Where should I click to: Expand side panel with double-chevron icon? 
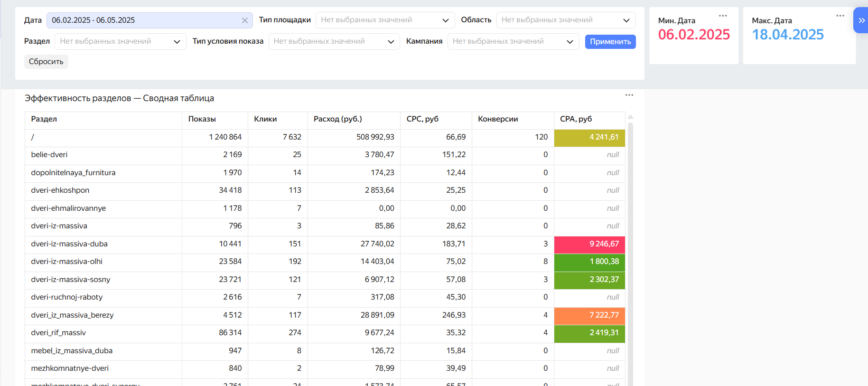861,20
